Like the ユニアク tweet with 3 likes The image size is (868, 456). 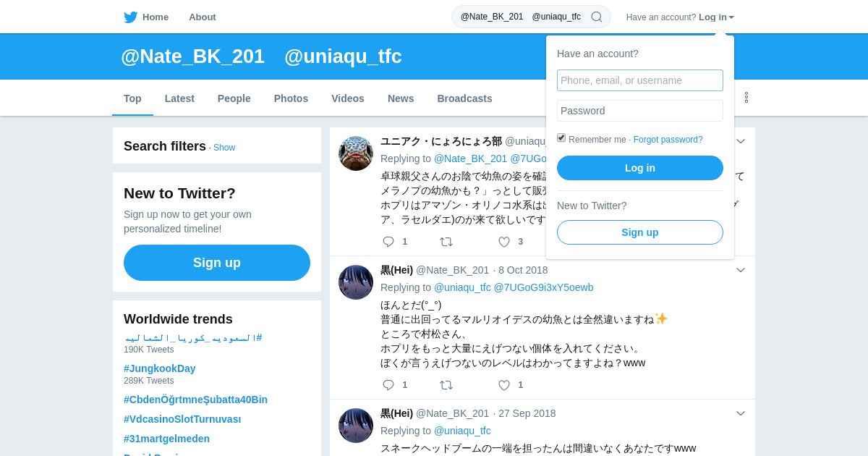(x=504, y=242)
